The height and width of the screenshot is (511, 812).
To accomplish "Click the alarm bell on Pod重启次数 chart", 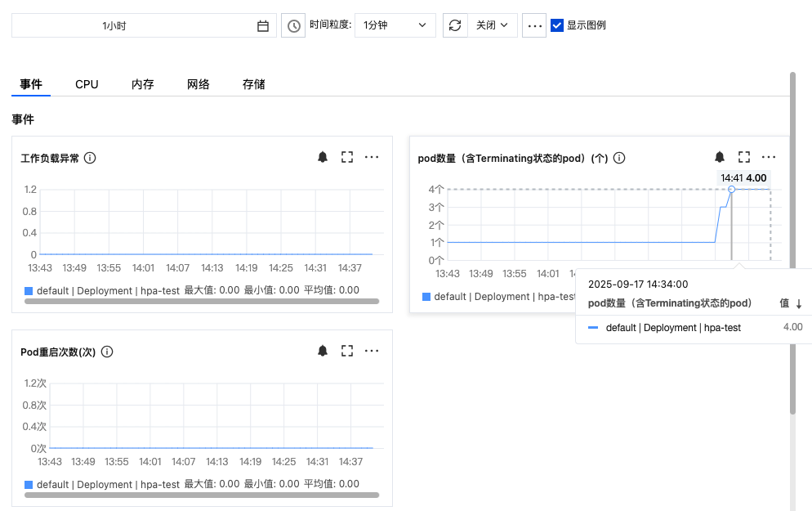I will pyautogui.click(x=323, y=351).
